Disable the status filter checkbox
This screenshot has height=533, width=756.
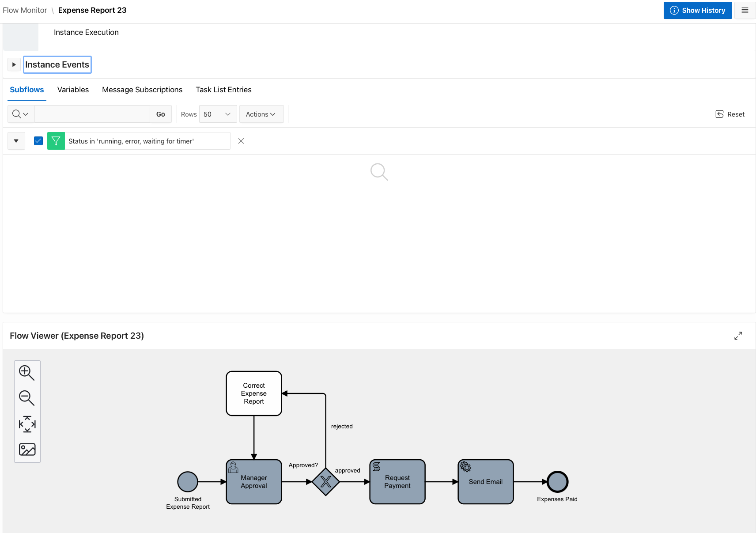coord(38,140)
